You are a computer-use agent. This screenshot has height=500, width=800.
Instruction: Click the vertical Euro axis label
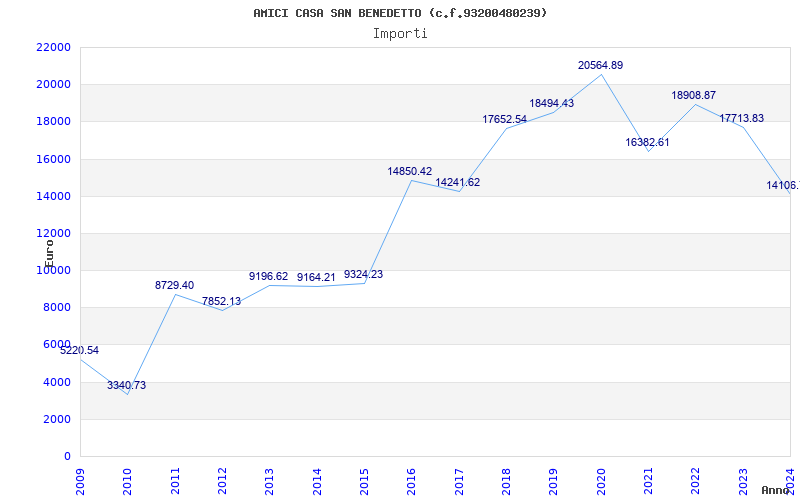click(49, 254)
